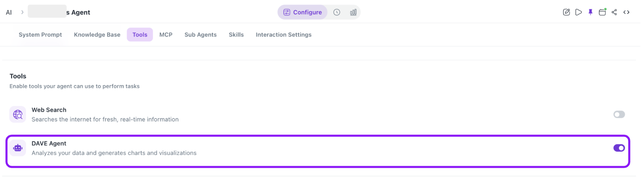Switch to the System Prompt tab
The width and height of the screenshot is (644, 177).
click(40, 35)
